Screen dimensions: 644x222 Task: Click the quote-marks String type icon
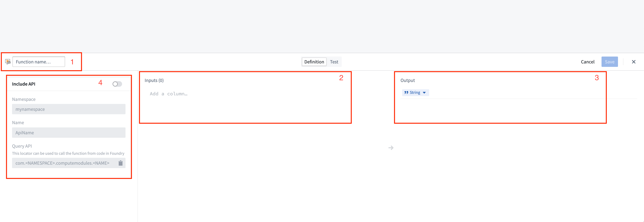coord(407,92)
